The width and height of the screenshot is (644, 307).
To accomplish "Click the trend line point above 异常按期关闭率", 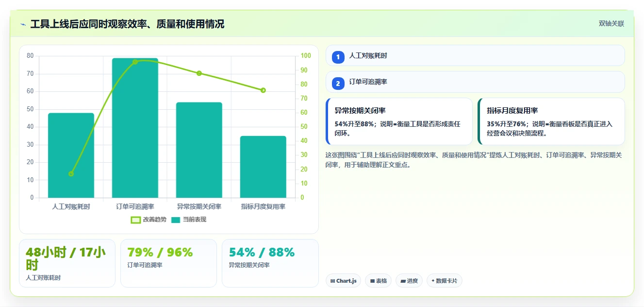I will coord(199,73).
